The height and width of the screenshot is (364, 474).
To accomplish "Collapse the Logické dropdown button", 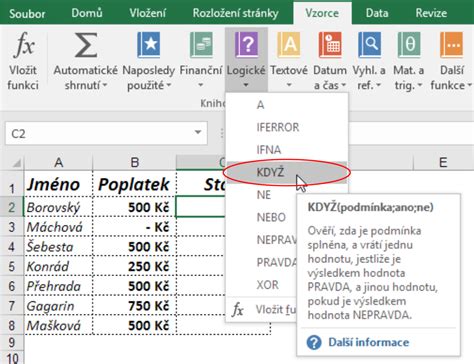I will [x=246, y=60].
